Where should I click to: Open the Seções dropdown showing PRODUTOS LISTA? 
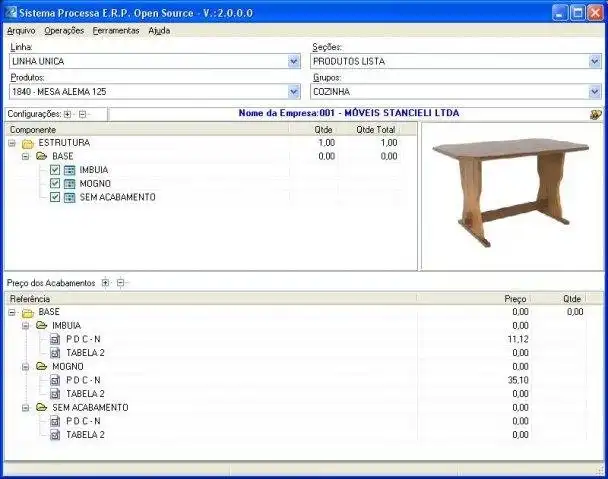(x=595, y=61)
